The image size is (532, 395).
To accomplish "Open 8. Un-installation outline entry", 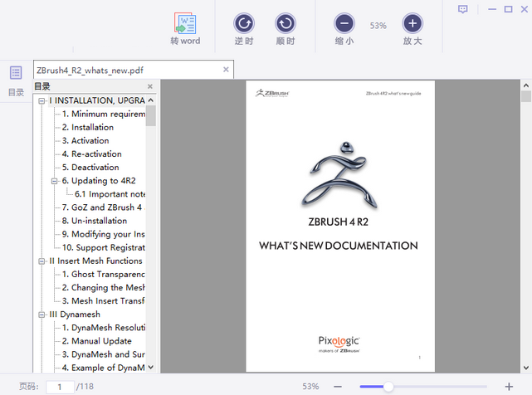I will [95, 221].
